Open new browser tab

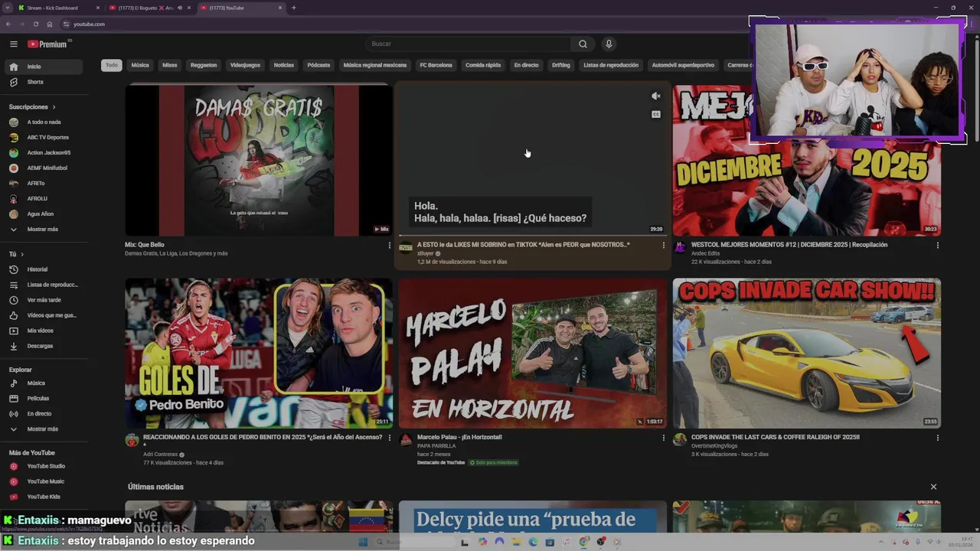click(x=294, y=8)
